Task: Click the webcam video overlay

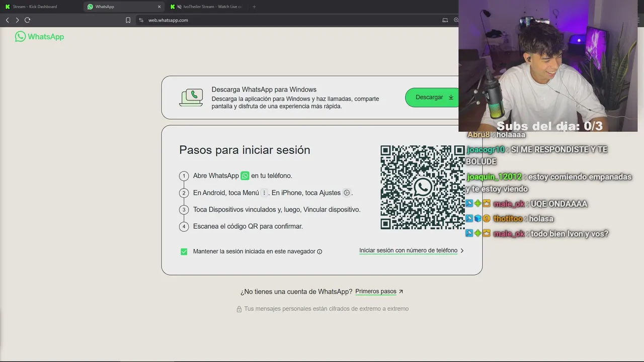Action: pos(548,66)
